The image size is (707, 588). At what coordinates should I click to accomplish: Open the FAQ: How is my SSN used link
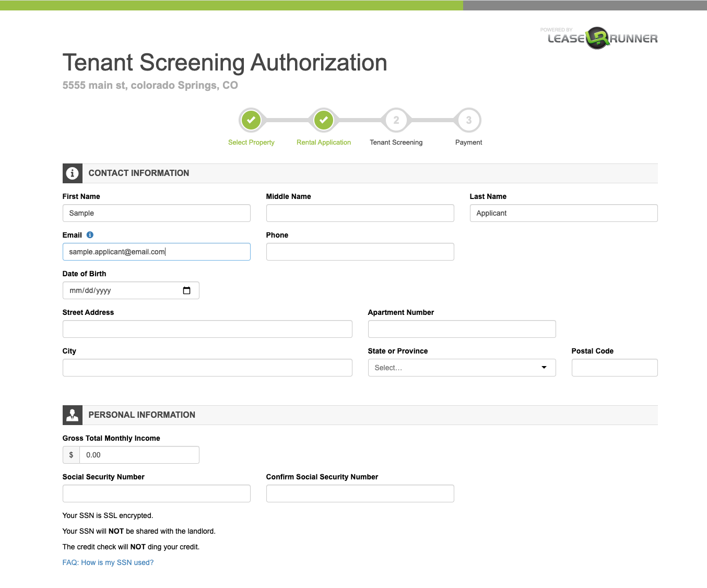coord(108,562)
